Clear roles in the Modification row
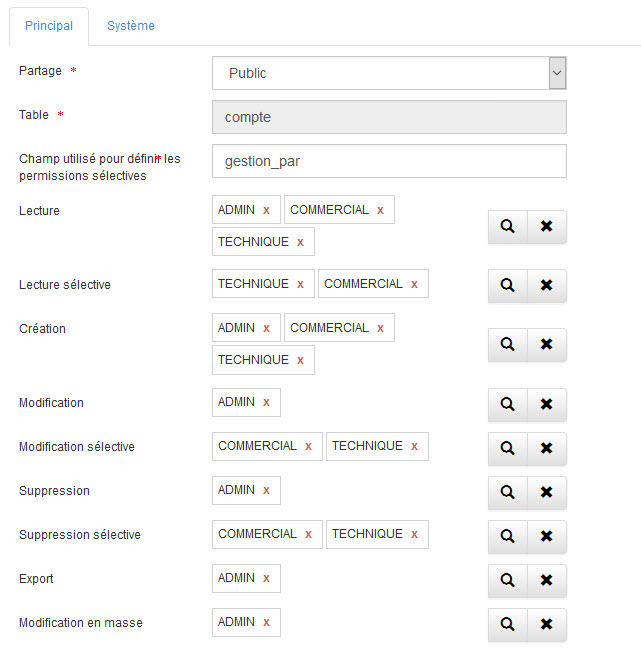The height and width of the screenshot is (651, 641). [547, 404]
